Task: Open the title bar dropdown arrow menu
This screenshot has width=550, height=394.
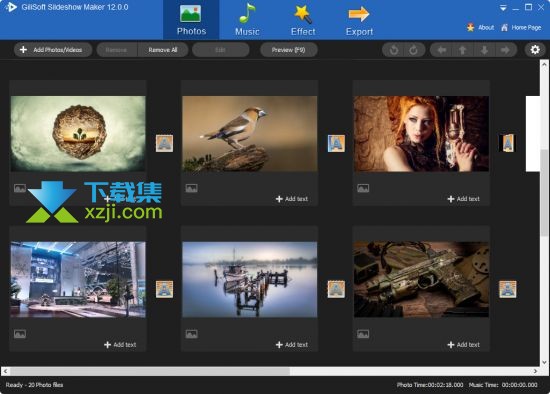Action: click(x=503, y=8)
